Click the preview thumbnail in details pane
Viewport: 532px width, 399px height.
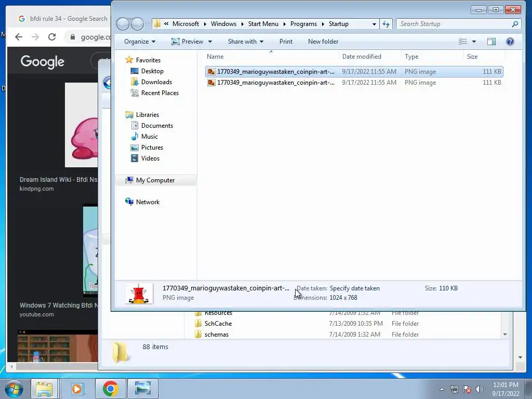click(x=139, y=293)
